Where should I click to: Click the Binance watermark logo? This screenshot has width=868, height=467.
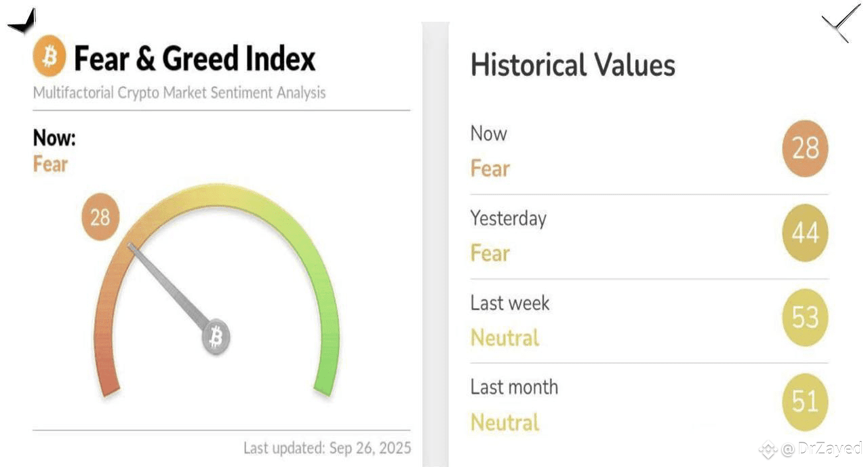[768, 449]
